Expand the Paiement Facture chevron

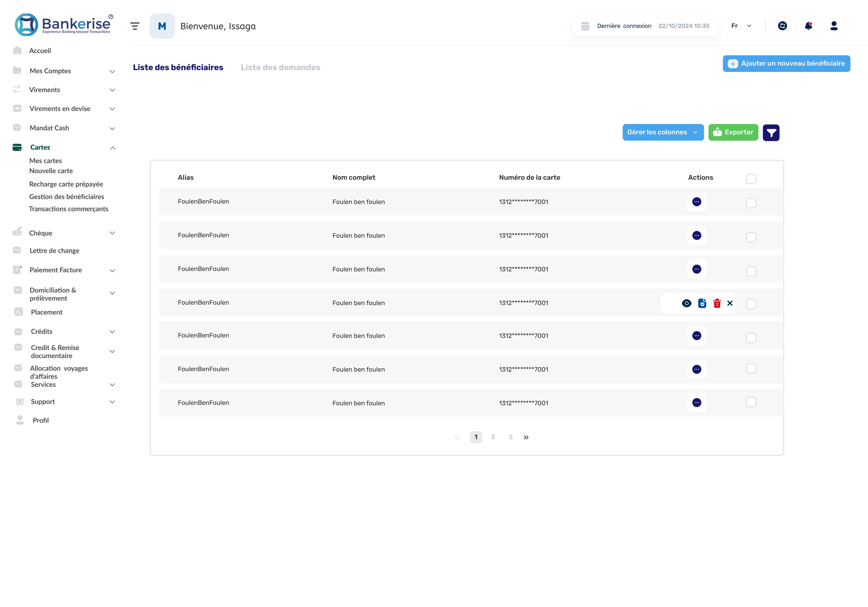(112, 271)
